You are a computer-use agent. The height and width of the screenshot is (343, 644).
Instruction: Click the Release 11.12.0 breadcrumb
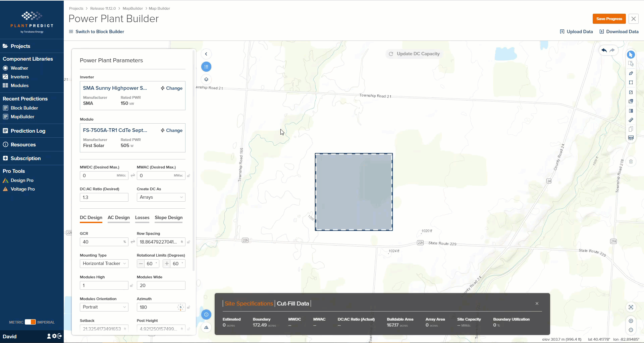click(x=103, y=8)
